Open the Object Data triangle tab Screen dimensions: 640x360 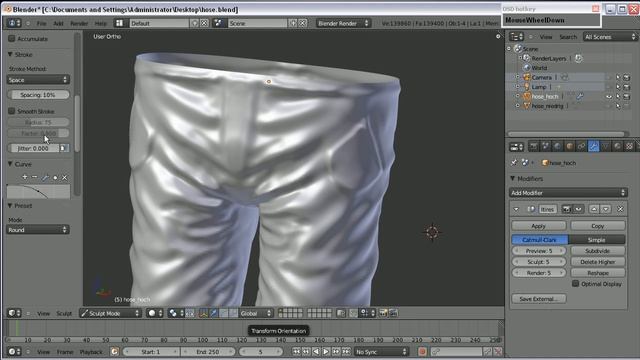coord(605,146)
